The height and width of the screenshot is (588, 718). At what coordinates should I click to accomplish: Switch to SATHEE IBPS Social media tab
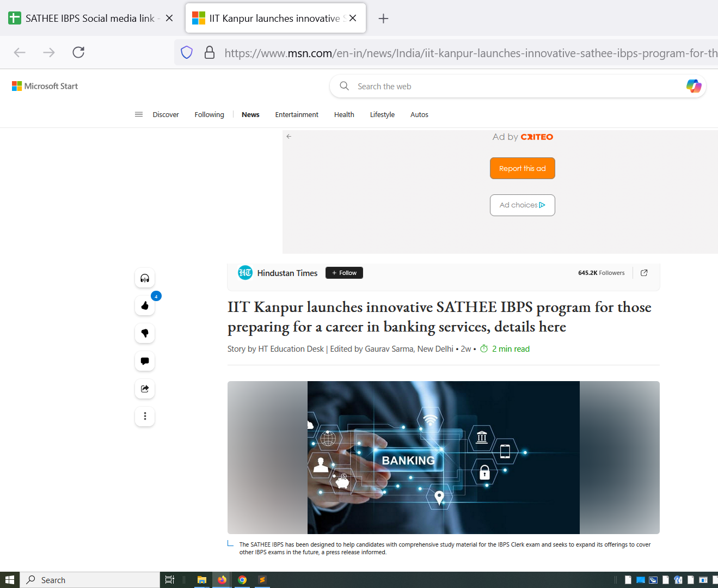(90, 19)
